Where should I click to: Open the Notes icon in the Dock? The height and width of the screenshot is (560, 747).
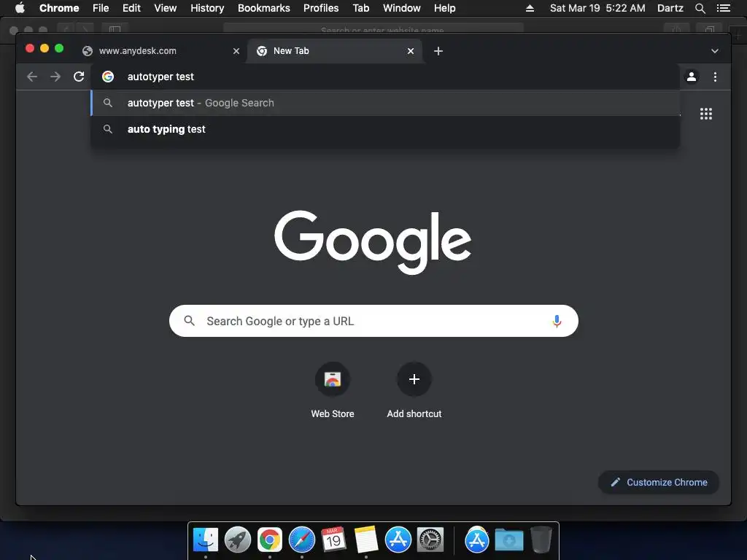366,540
